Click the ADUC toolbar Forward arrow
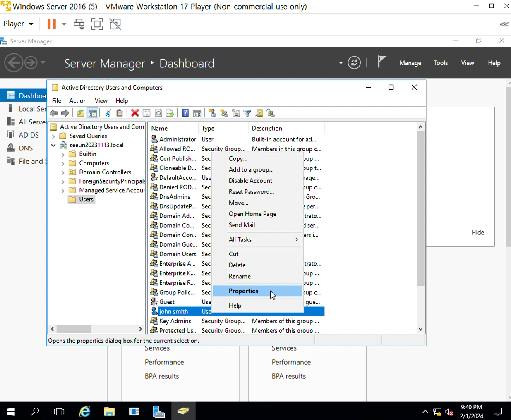 (x=65, y=113)
